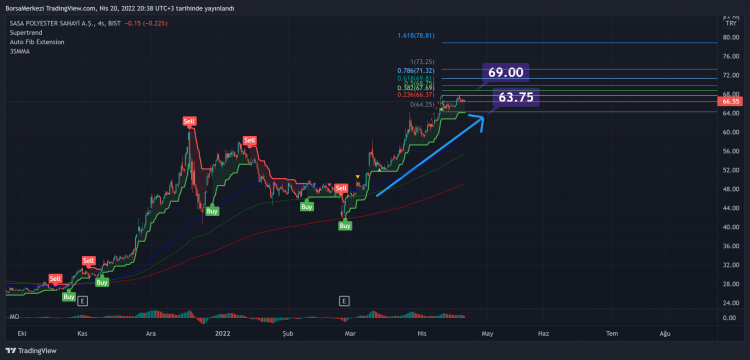Click the TRY currency label on price axis
Image resolution: width=750 pixels, height=360 pixels.
point(731,23)
